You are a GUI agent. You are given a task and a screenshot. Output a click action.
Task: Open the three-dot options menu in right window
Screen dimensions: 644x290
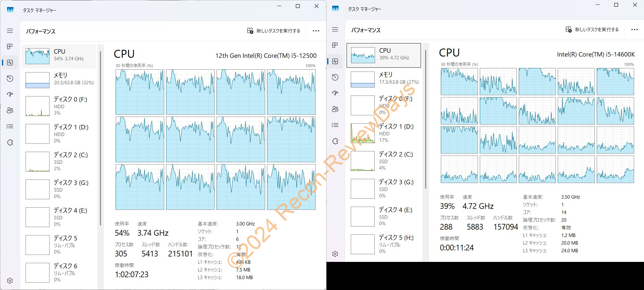click(x=635, y=29)
